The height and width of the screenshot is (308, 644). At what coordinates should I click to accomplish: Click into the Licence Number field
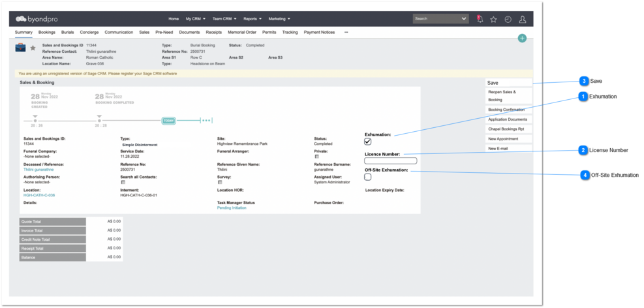coord(391,161)
